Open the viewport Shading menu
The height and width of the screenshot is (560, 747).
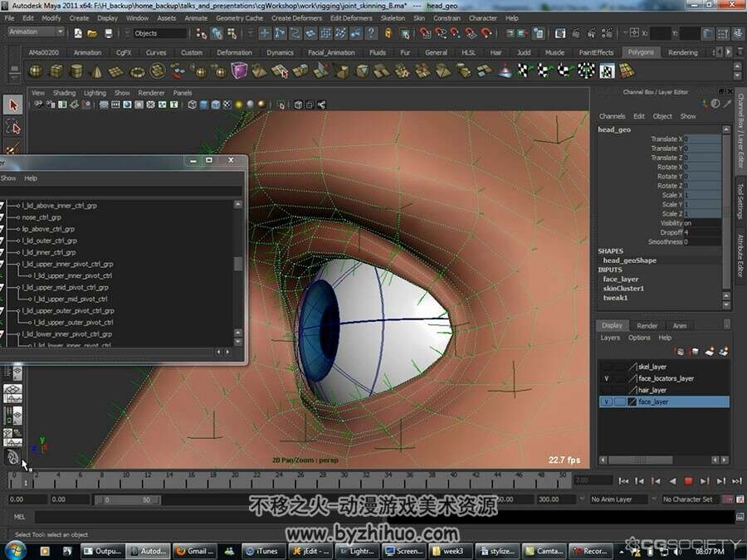(x=64, y=93)
